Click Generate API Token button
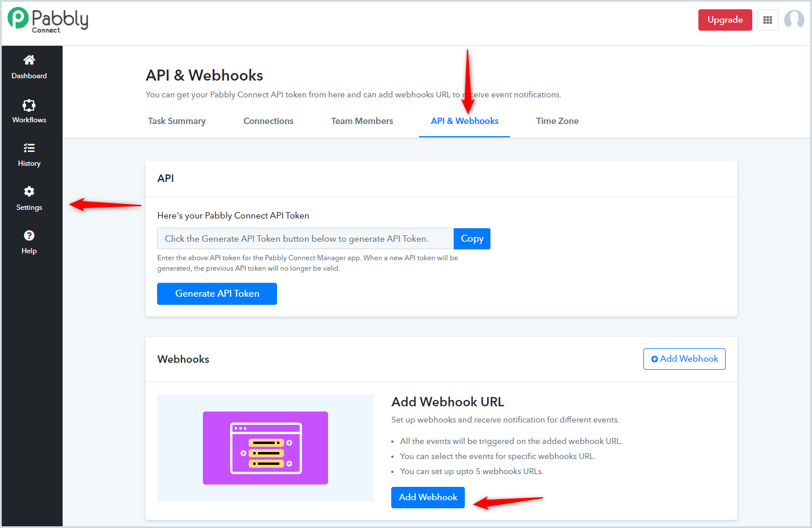812x528 pixels. (x=217, y=294)
